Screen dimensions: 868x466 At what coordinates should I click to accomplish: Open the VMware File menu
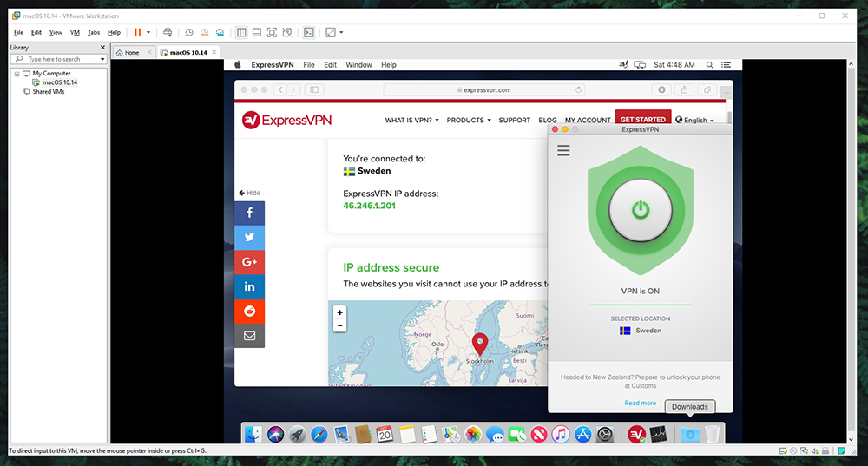(x=18, y=33)
